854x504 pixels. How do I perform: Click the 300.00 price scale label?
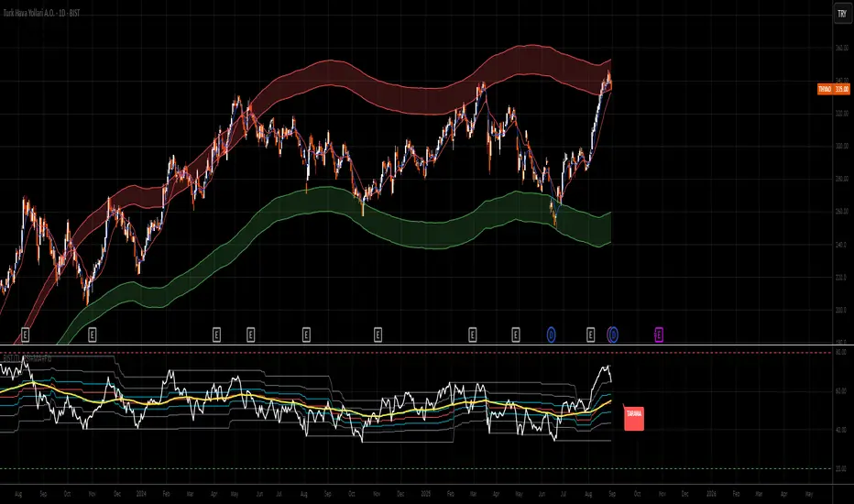click(842, 146)
